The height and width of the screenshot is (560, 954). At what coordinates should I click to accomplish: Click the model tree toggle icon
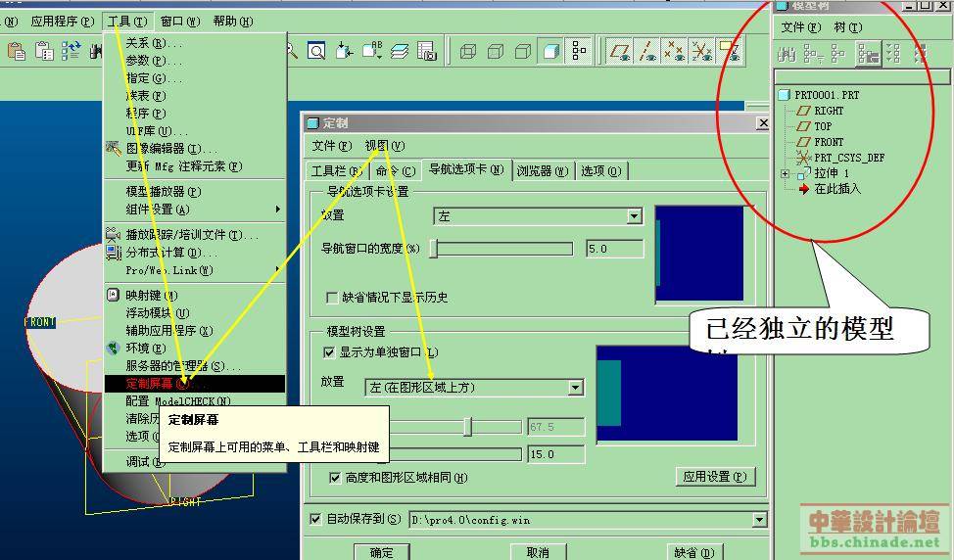point(579,51)
